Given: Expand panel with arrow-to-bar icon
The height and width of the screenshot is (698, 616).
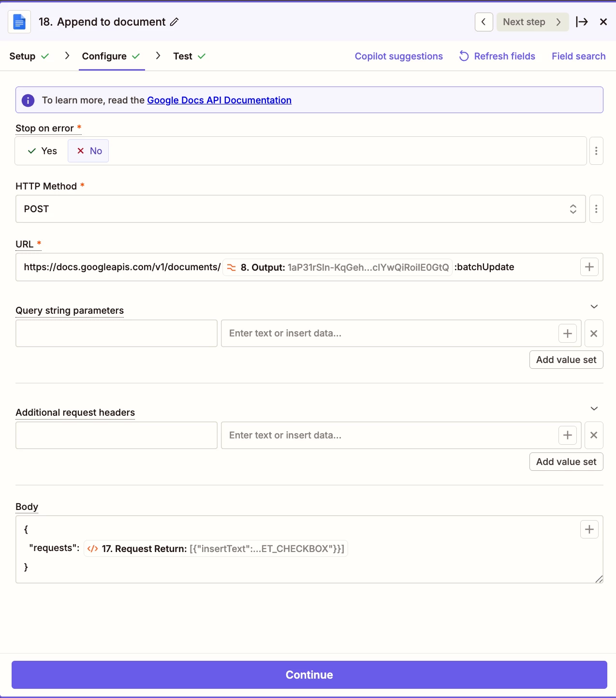Looking at the screenshot, I should (x=582, y=22).
